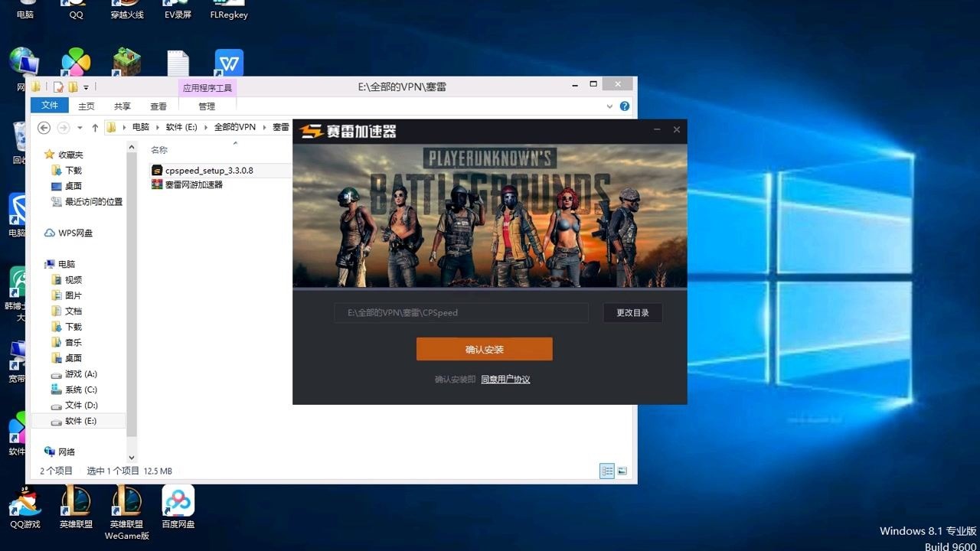Open the 查看 ribbon tab

pyautogui.click(x=158, y=106)
